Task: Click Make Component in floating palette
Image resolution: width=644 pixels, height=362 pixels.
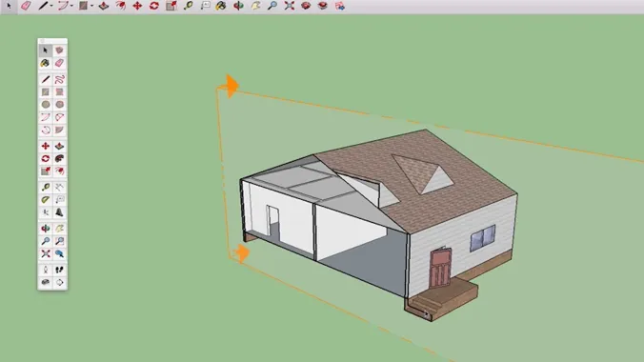Action: pos(60,50)
